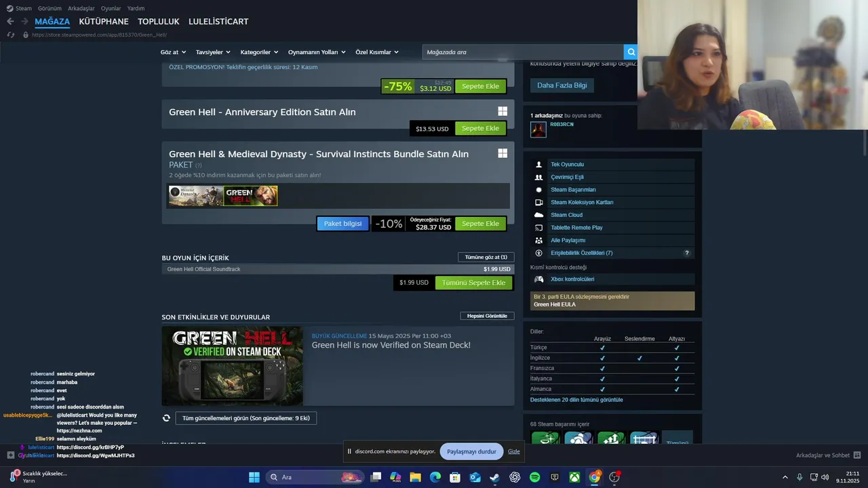Click the Steam Başarımları achievements icon

click(x=539, y=190)
